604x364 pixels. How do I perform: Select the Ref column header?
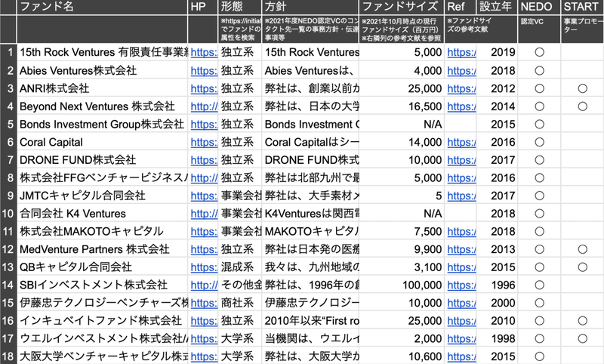(461, 7)
